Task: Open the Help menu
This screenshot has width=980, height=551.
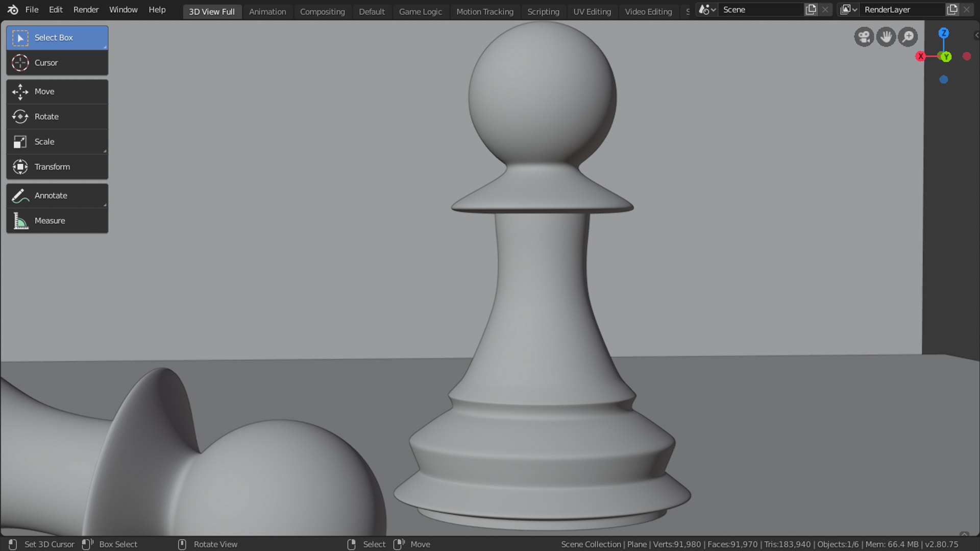Action: [x=157, y=10]
